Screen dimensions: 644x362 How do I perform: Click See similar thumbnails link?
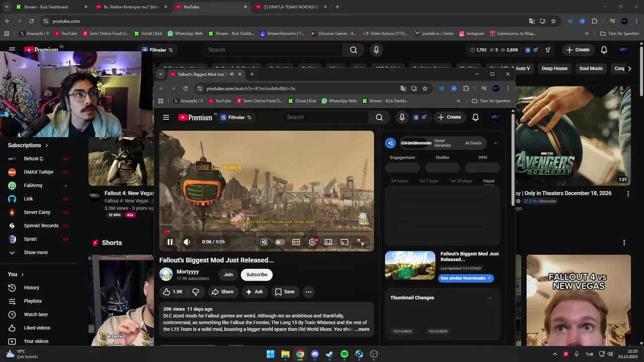465,278
